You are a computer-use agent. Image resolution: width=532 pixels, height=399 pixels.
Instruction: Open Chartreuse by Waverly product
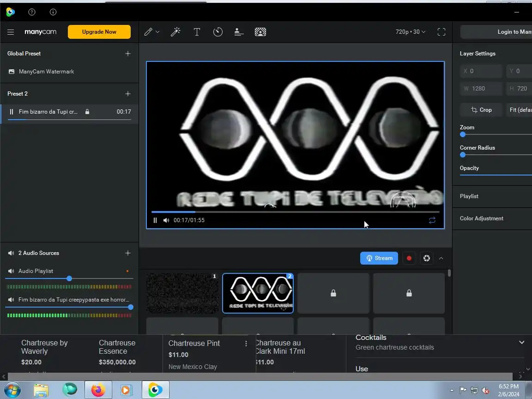[44, 347]
